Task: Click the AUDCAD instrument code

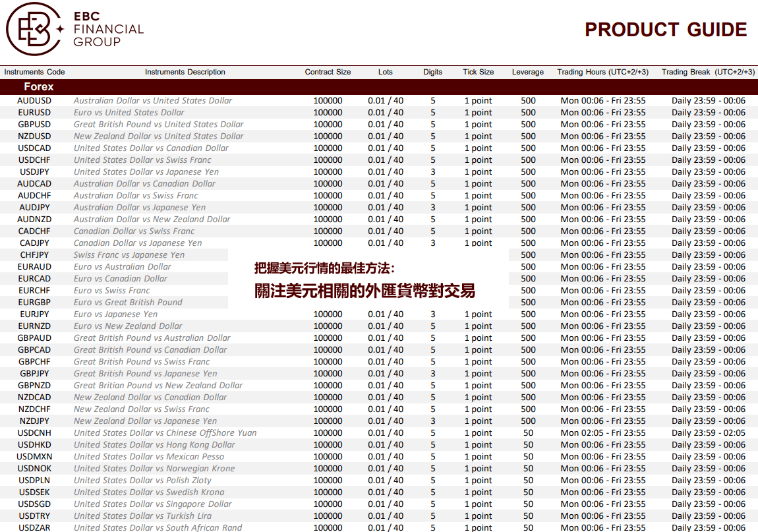Action: 34,184
